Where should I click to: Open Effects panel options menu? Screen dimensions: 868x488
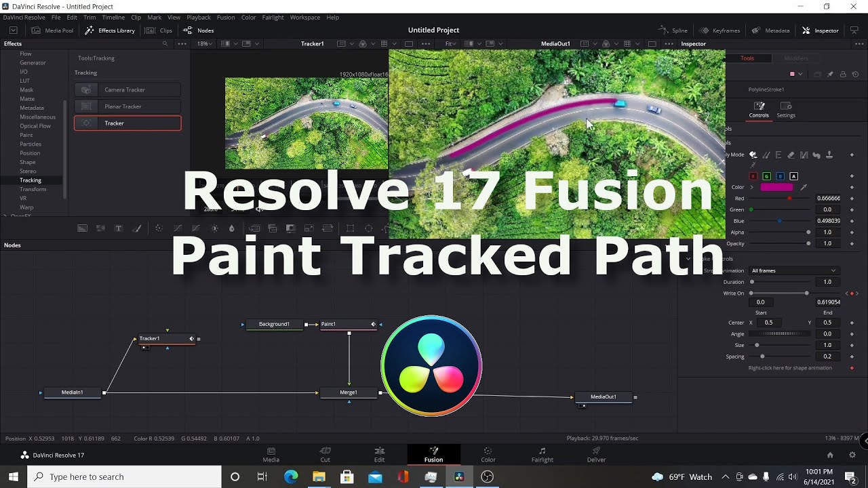tap(182, 43)
